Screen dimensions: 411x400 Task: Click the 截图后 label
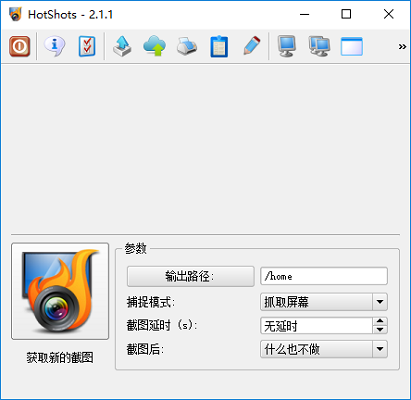pos(145,350)
